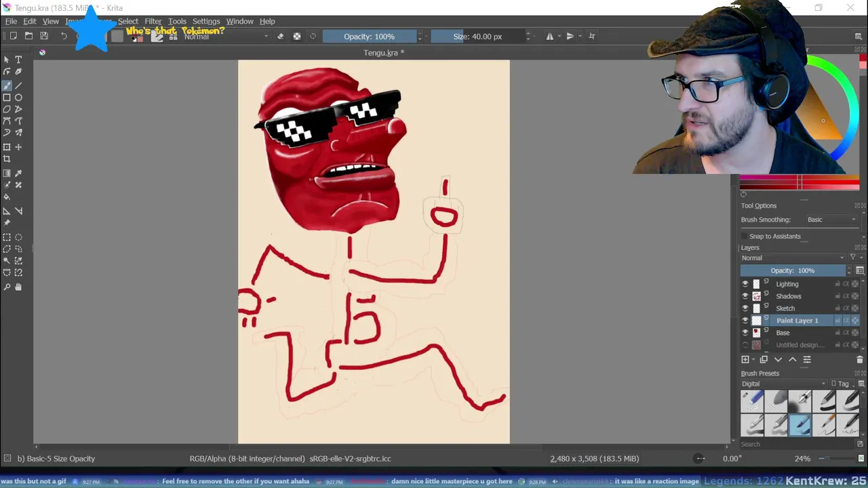The image size is (868, 488).
Task: Show the Untitled design layer
Action: [x=745, y=345]
